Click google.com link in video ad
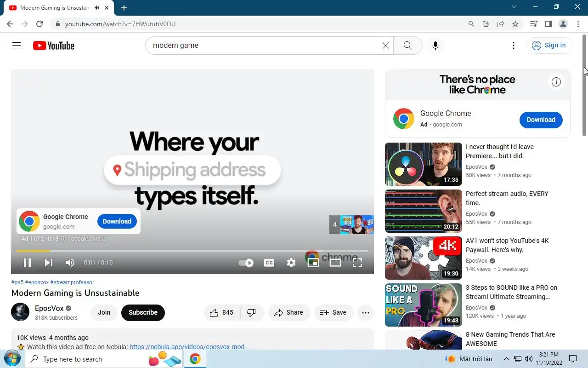This screenshot has height=368, width=588. 88,239
